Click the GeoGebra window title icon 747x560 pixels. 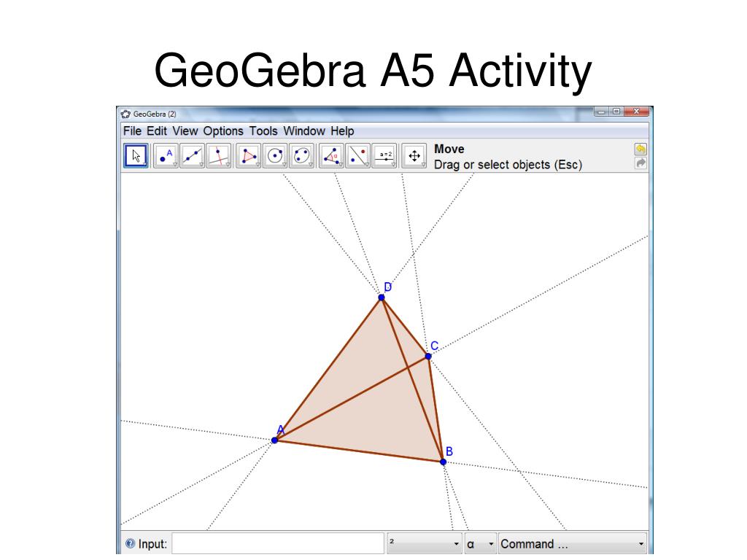pyautogui.click(x=125, y=114)
